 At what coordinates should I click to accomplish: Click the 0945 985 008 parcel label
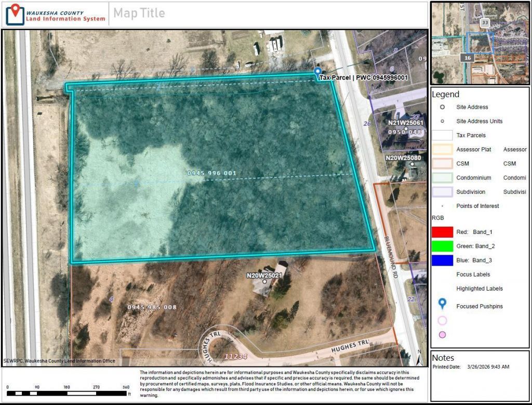click(x=152, y=307)
